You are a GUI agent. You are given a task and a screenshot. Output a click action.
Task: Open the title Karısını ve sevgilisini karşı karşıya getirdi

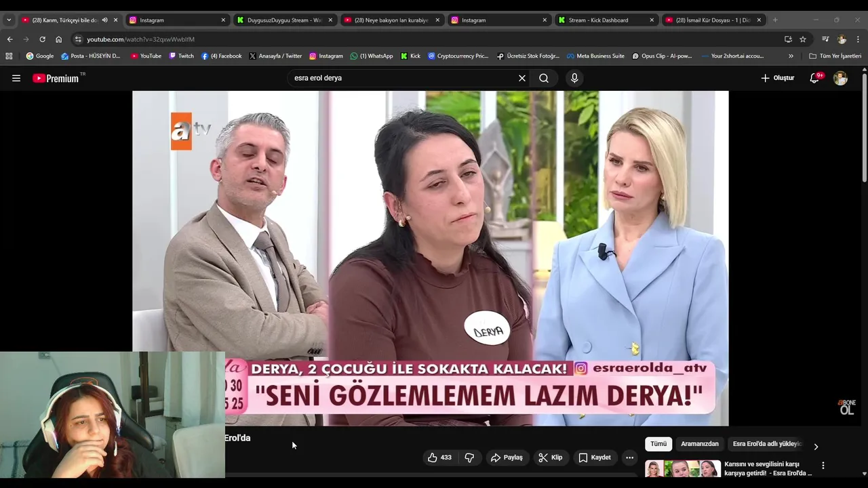point(768,468)
